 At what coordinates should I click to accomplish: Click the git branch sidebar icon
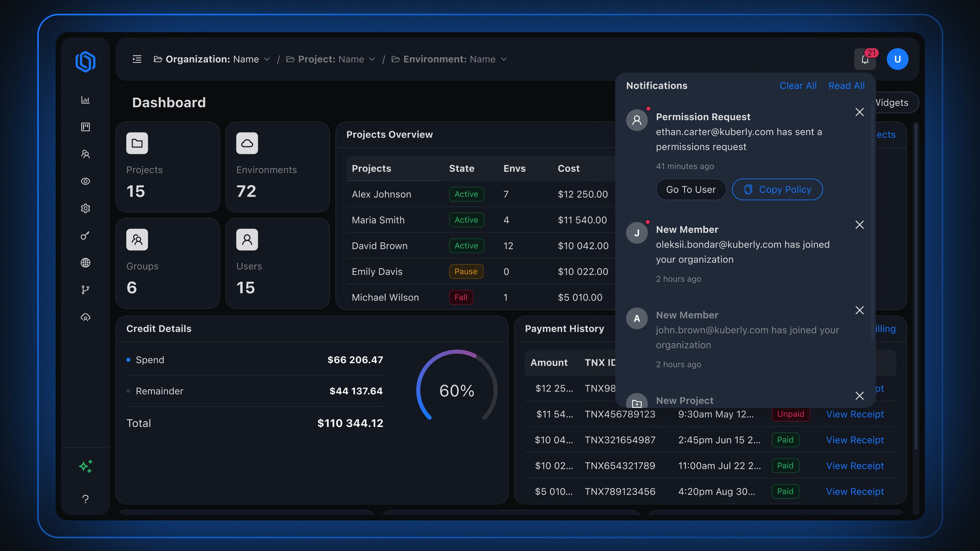pos(85,290)
